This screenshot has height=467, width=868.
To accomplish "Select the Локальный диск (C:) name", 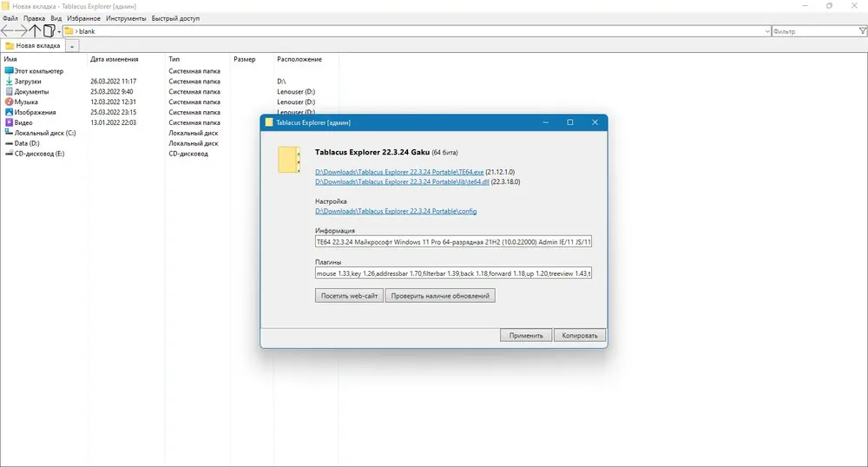I will coord(45,133).
